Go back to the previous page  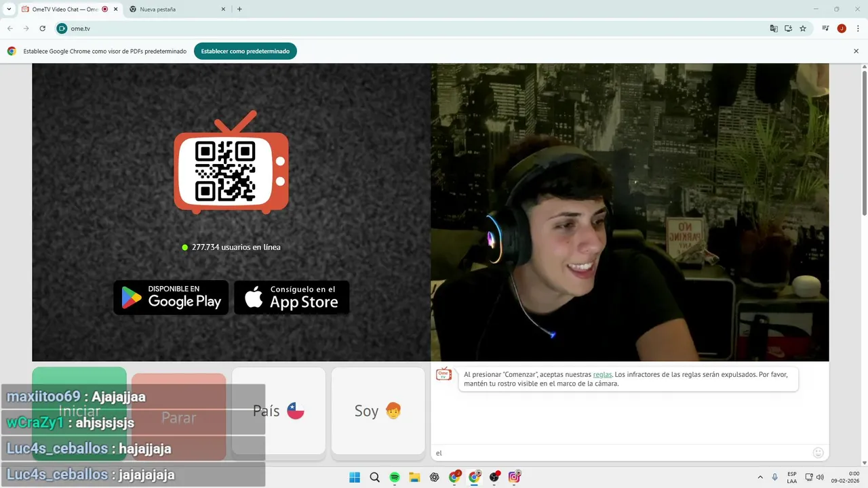tap(10, 28)
